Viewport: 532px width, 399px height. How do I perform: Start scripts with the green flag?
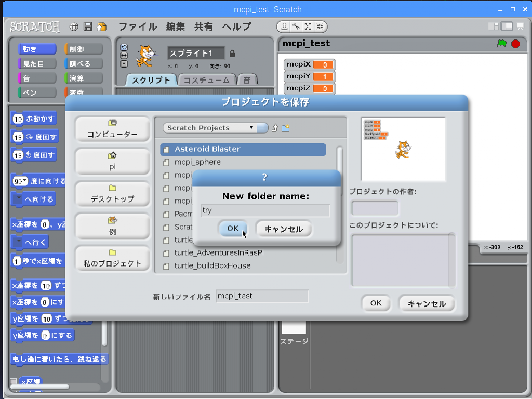(x=501, y=44)
